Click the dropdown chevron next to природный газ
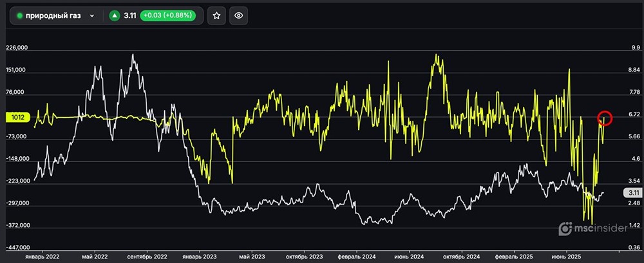The height and width of the screenshot is (263, 644). [x=92, y=15]
